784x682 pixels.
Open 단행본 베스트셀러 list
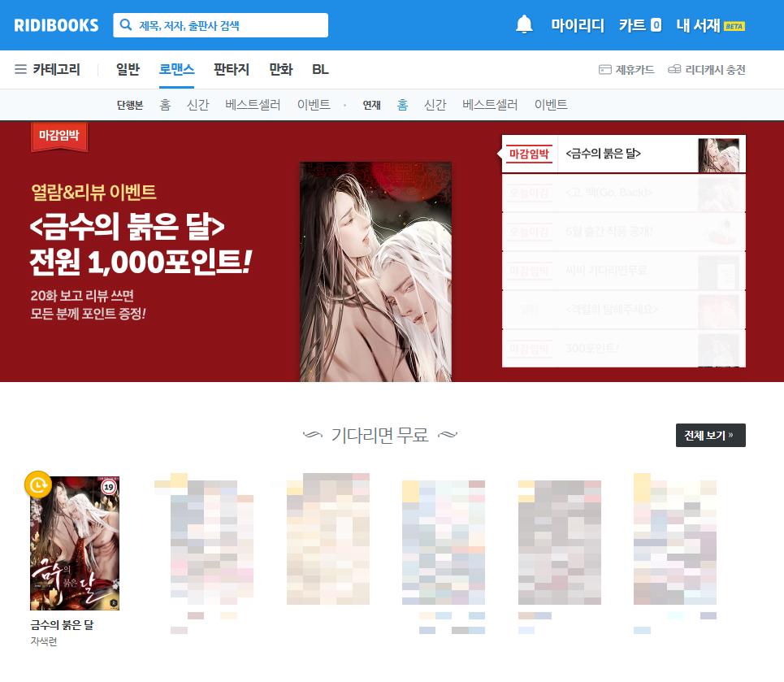click(253, 105)
